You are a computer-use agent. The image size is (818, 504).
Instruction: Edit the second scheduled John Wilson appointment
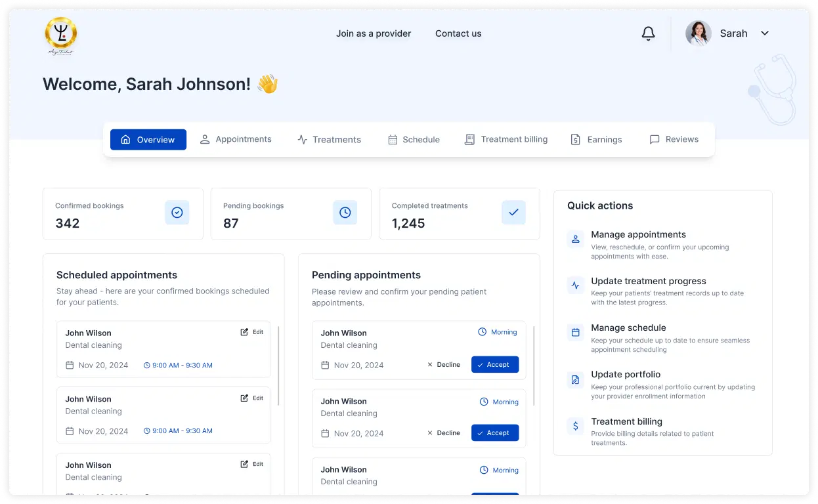coord(252,398)
